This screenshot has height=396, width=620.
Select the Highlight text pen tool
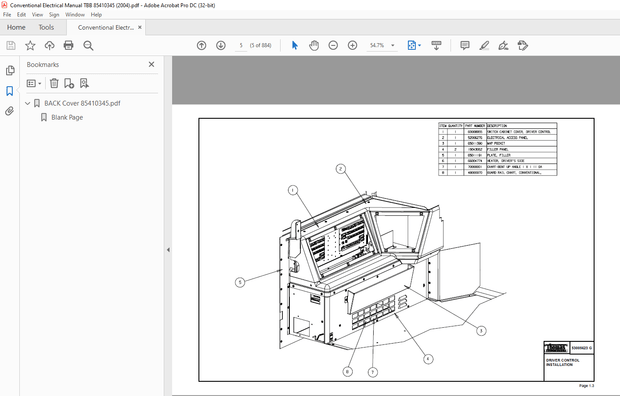(x=484, y=45)
